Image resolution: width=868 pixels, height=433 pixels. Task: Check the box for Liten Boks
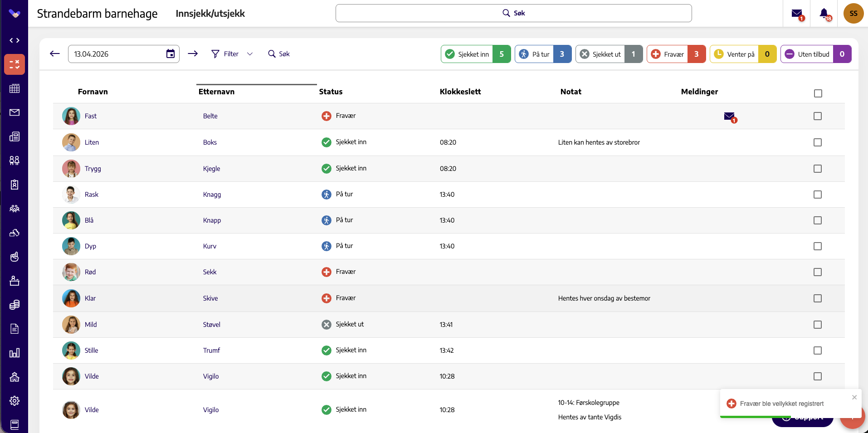(x=817, y=142)
